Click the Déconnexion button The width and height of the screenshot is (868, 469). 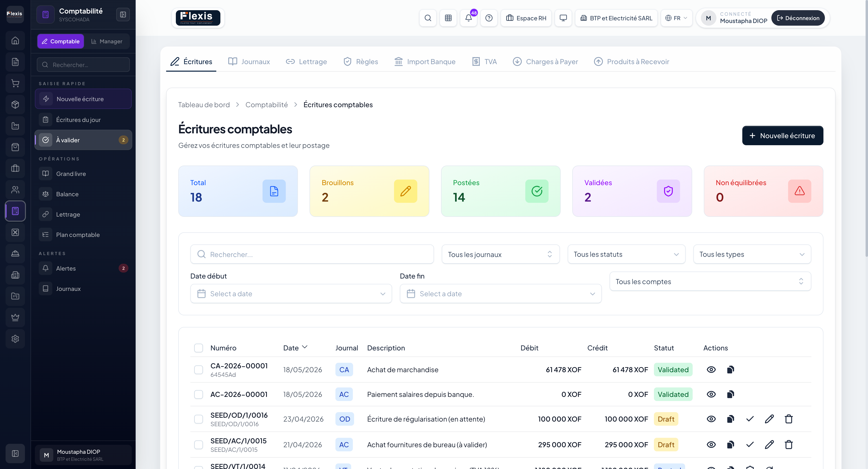[x=798, y=18]
